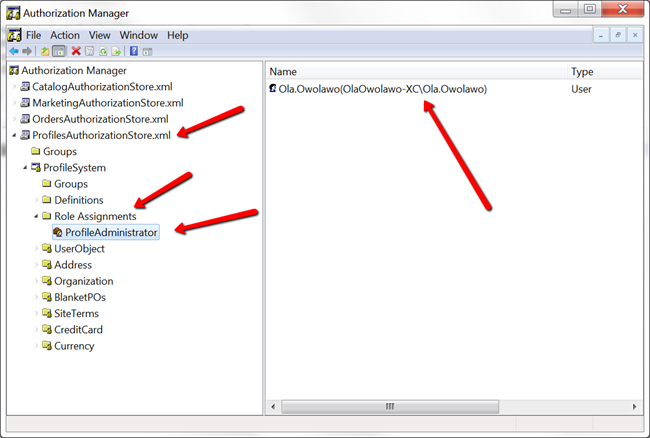Select Groups folder under ProfileSystem

tap(71, 184)
